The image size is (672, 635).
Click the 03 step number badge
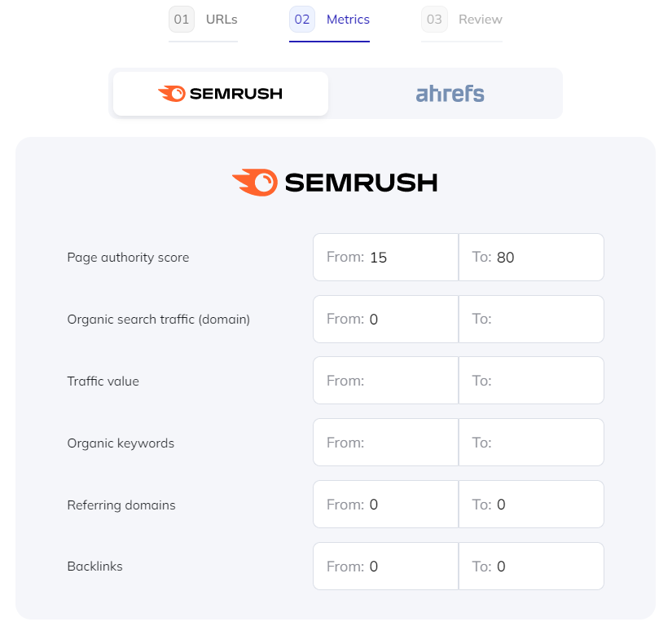tap(434, 20)
